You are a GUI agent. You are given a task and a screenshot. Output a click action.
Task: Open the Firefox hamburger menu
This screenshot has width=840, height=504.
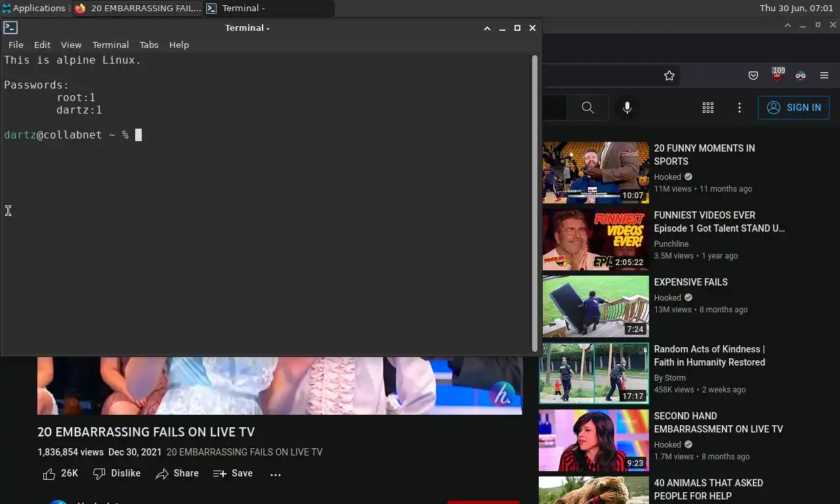coord(824,75)
